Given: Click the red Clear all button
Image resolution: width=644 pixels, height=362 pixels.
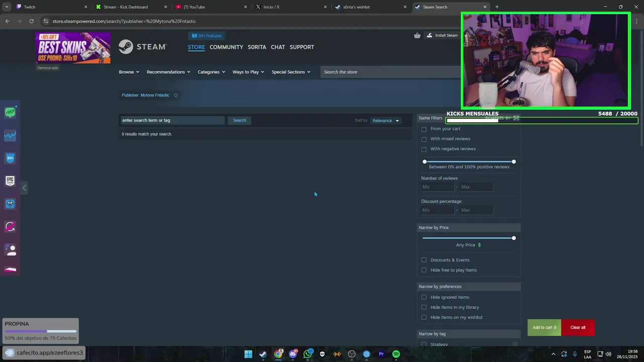Looking at the screenshot, I should coord(578,327).
